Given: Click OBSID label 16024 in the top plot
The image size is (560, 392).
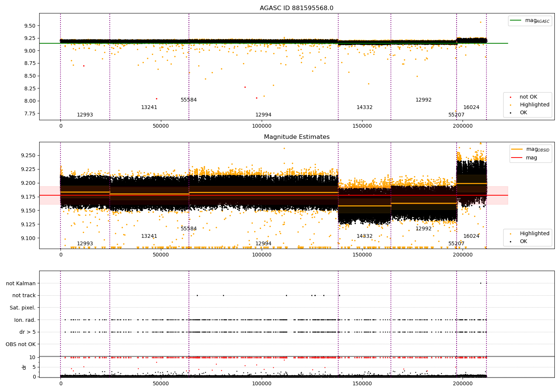Looking at the screenshot, I should 471,108.
